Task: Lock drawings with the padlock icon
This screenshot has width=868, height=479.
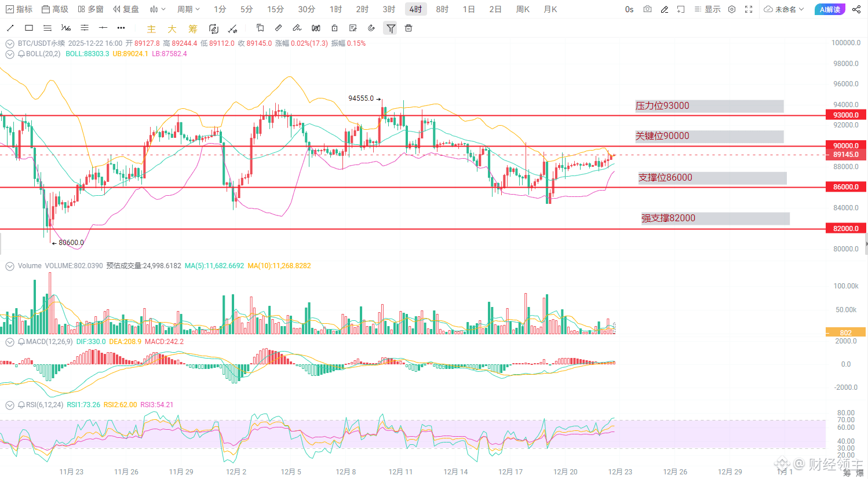Action: [x=334, y=28]
